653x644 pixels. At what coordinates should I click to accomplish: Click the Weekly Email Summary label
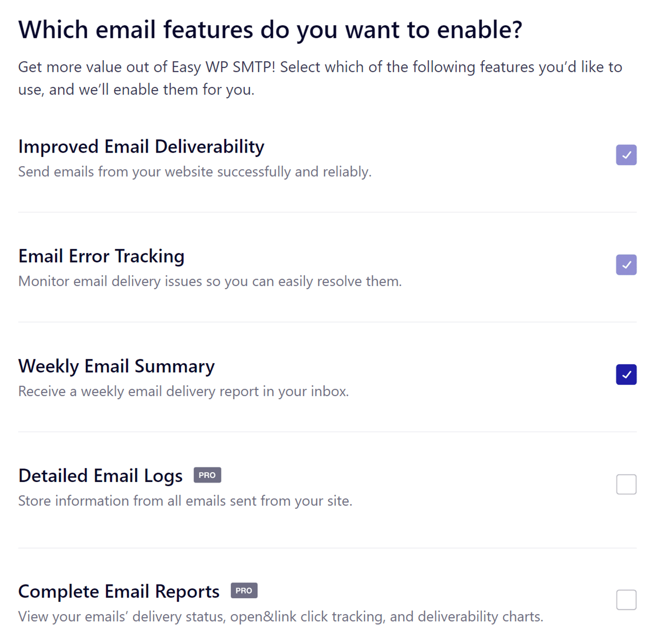[117, 366]
